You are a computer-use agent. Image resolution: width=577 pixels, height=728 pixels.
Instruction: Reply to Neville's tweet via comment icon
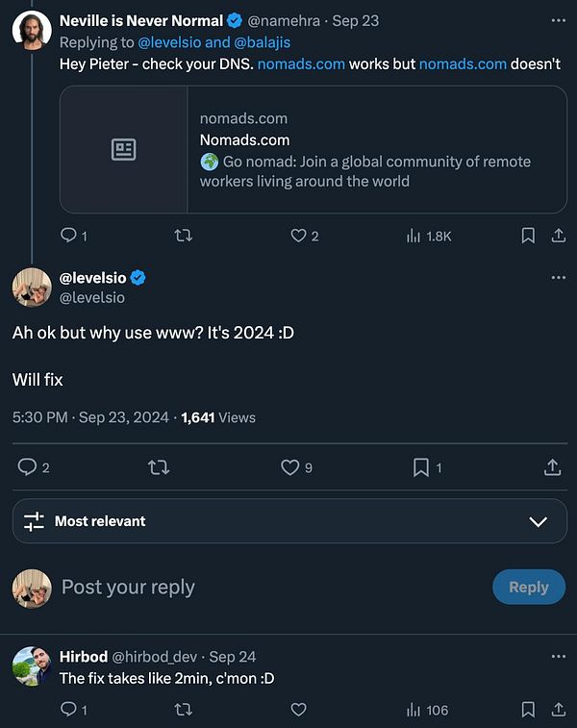(68, 236)
